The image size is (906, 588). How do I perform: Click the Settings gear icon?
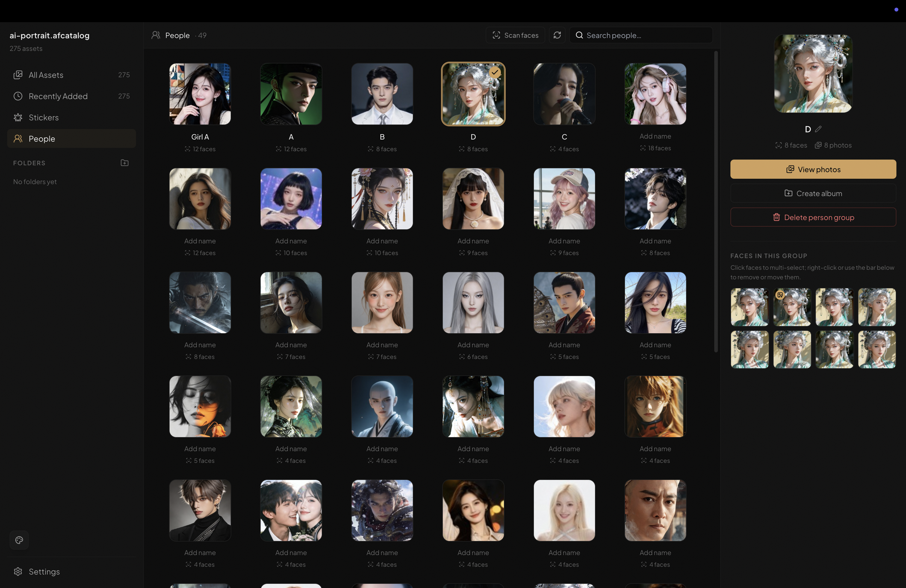click(18, 571)
